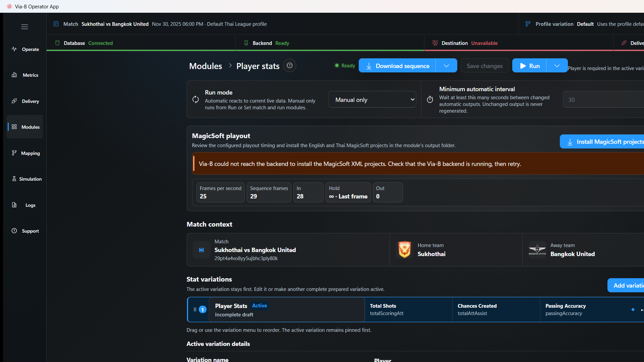This screenshot has height=362, width=644.
Task: Click the Database Connected status tab
Action: pyautogui.click(x=141, y=43)
